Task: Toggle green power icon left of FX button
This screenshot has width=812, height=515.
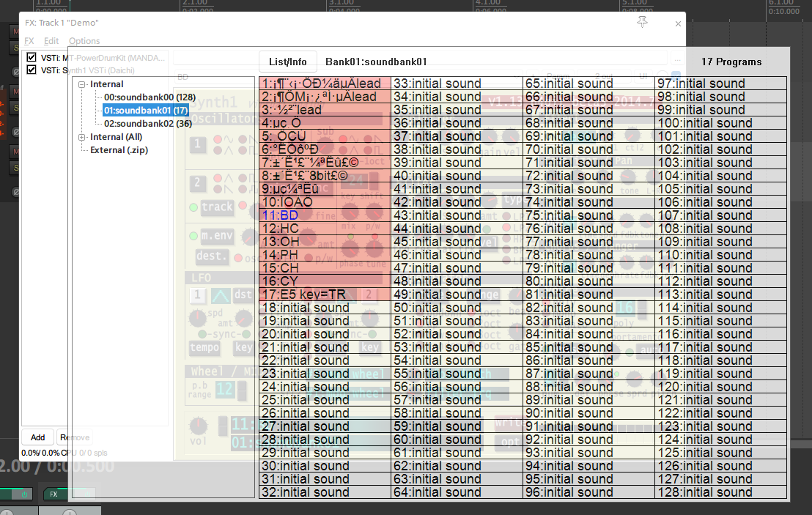Action: [24, 494]
